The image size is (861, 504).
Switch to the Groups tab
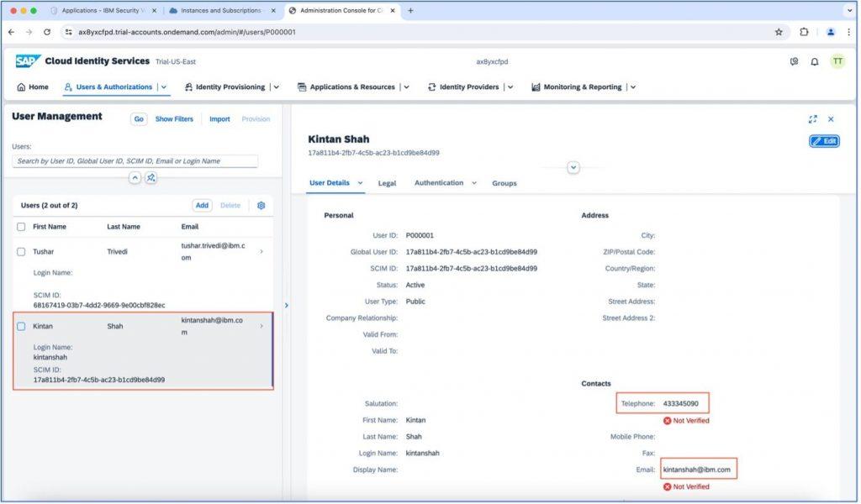(x=504, y=183)
